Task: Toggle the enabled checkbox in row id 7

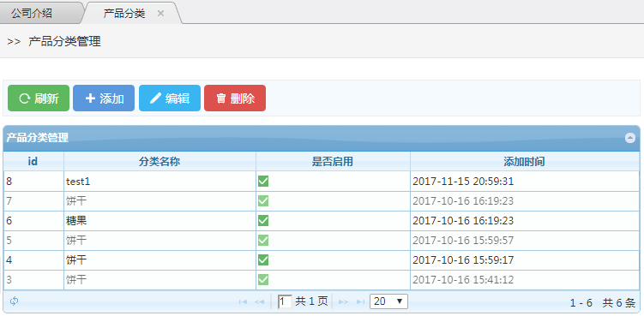Action: coord(263,200)
